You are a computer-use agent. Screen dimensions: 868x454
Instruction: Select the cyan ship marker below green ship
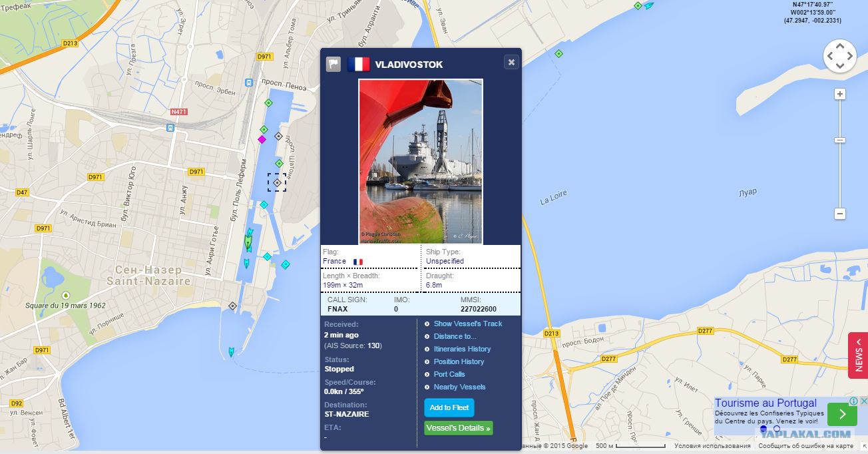click(x=246, y=264)
